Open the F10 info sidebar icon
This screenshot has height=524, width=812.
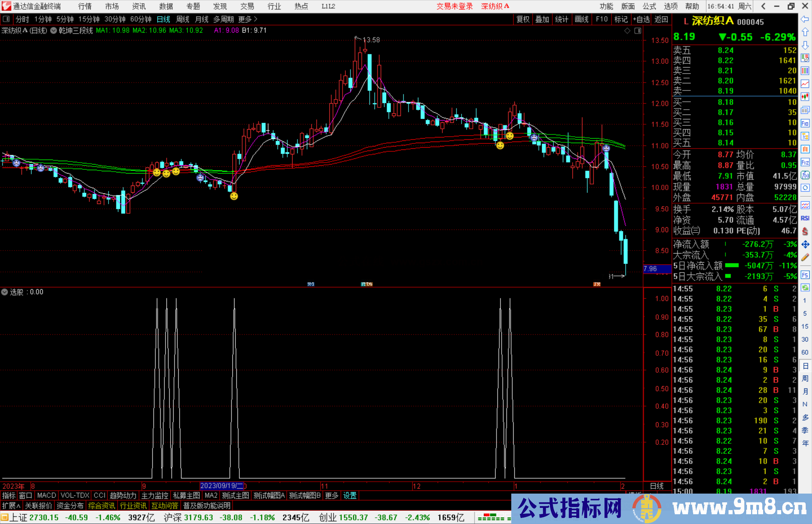(805, 123)
